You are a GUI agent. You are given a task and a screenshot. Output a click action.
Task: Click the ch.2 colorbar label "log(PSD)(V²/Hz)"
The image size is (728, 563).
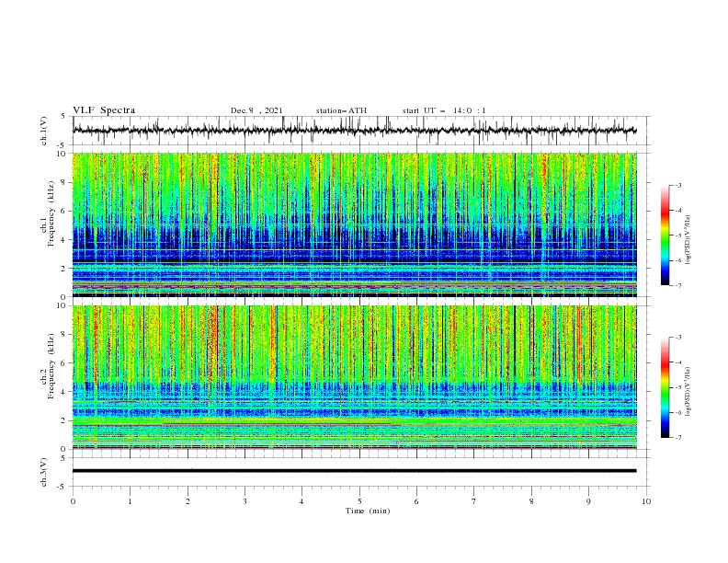(688, 391)
